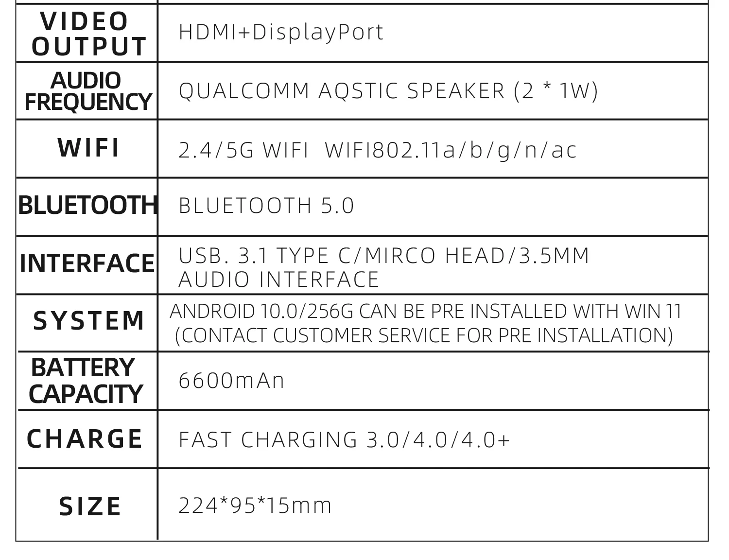This screenshot has width=729, height=560.
Task: Click the ANDROID 10.0/256G text line
Action: [426, 311]
